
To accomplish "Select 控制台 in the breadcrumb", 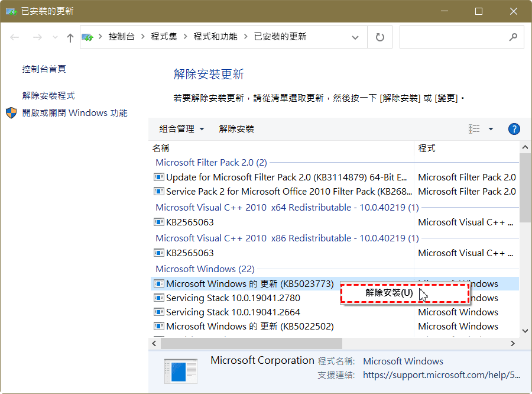I will click(x=121, y=37).
